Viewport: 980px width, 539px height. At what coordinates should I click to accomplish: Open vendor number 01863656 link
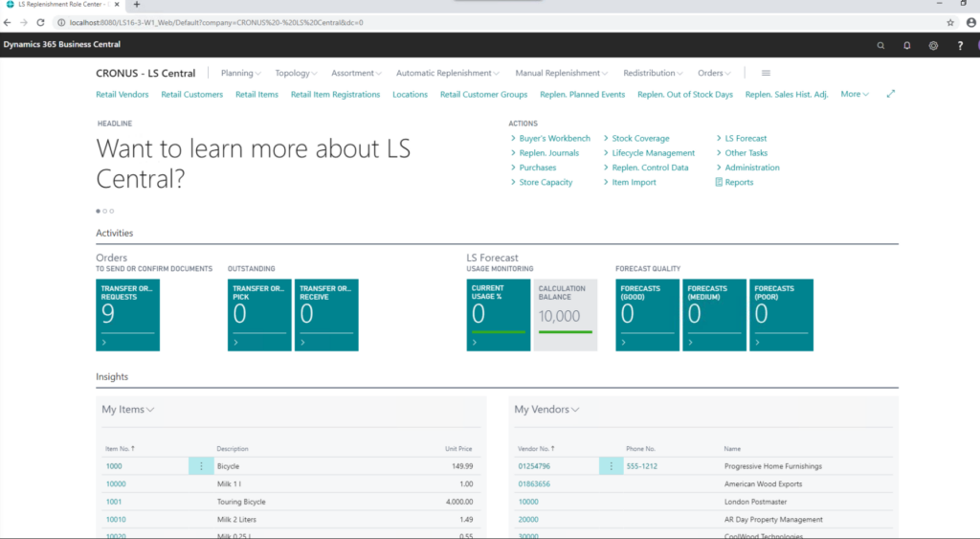534,484
